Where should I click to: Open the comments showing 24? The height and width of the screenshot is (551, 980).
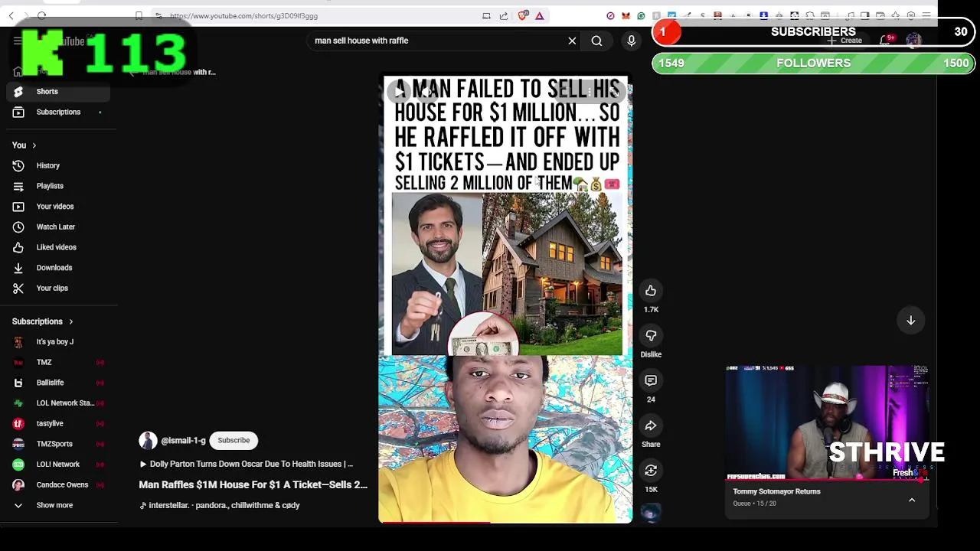(x=651, y=380)
